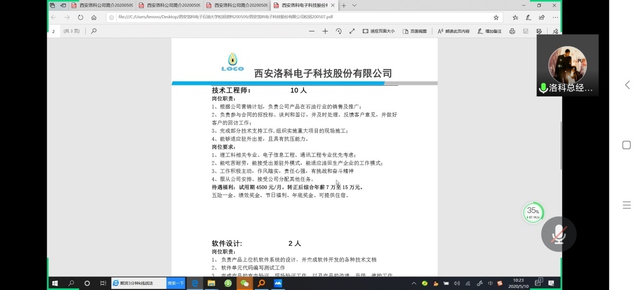Viewport: 644px width, 290px height.
Task: Go to browser home page
Action: [x=94, y=17]
